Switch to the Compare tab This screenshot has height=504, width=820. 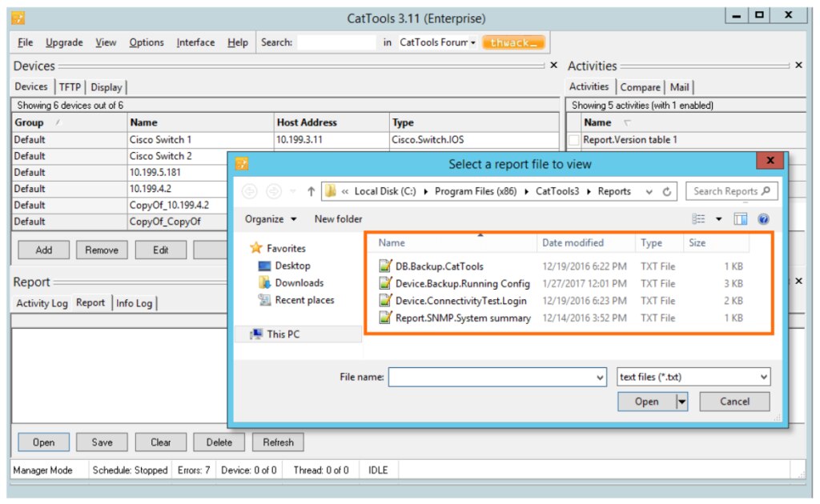[x=639, y=86]
